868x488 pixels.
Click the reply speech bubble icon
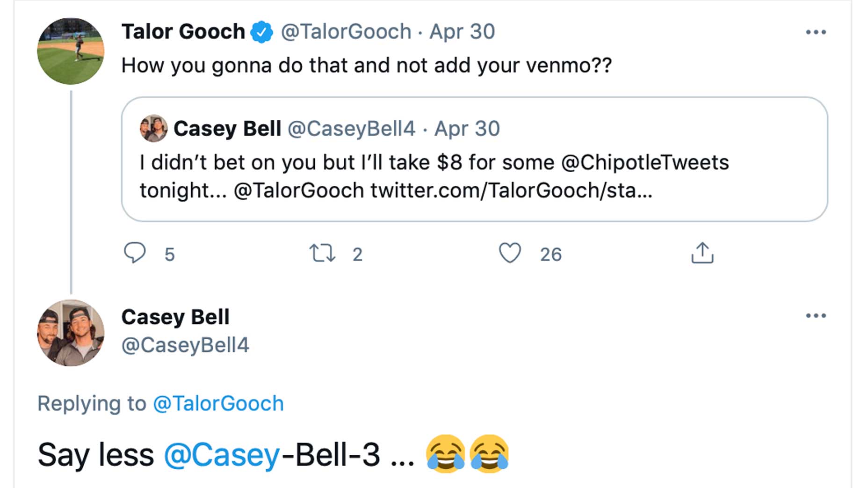point(135,253)
